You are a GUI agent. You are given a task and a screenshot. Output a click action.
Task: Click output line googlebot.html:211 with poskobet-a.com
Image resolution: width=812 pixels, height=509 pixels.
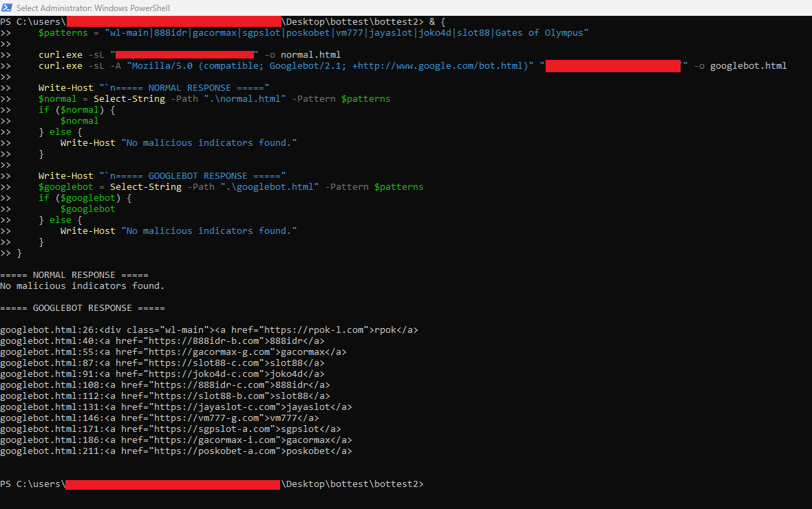pyautogui.click(x=176, y=451)
